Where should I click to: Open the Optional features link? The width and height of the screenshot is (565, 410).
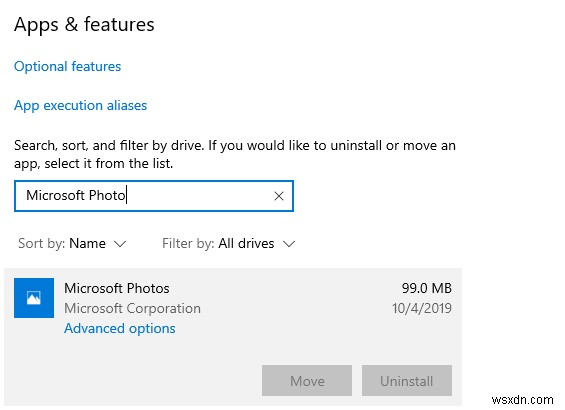tap(67, 66)
